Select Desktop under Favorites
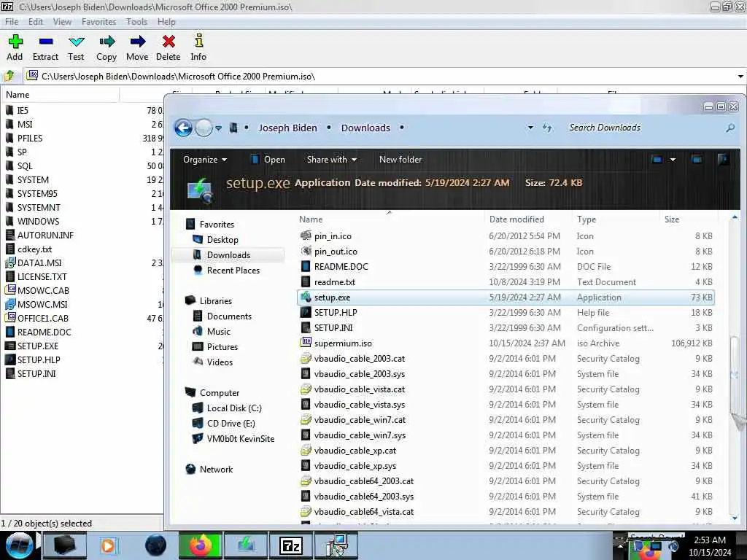747x560 pixels. (215, 239)
